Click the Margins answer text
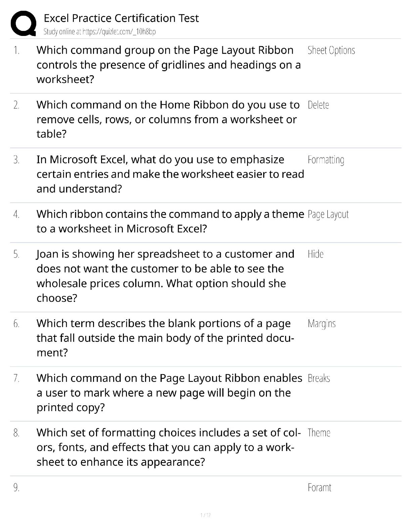411x532 pixels. pyautogui.click(x=321, y=324)
